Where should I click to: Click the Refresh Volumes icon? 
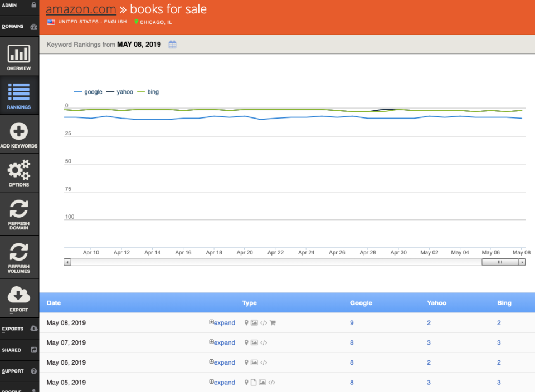pyautogui.click(x=19, y=252)
